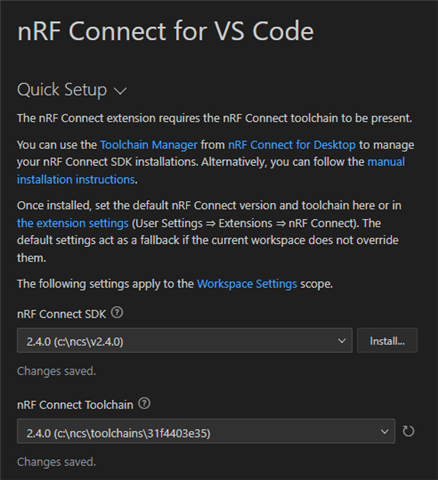This screenshot has height=480, width=438.
Task: Click the arrow on the SDK 2.4.0 combo box
Action: [x=342, y=341]
